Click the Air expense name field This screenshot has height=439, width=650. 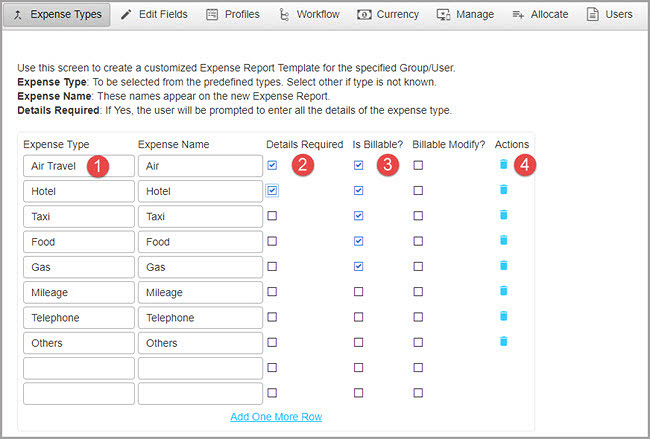click(200, 166)
